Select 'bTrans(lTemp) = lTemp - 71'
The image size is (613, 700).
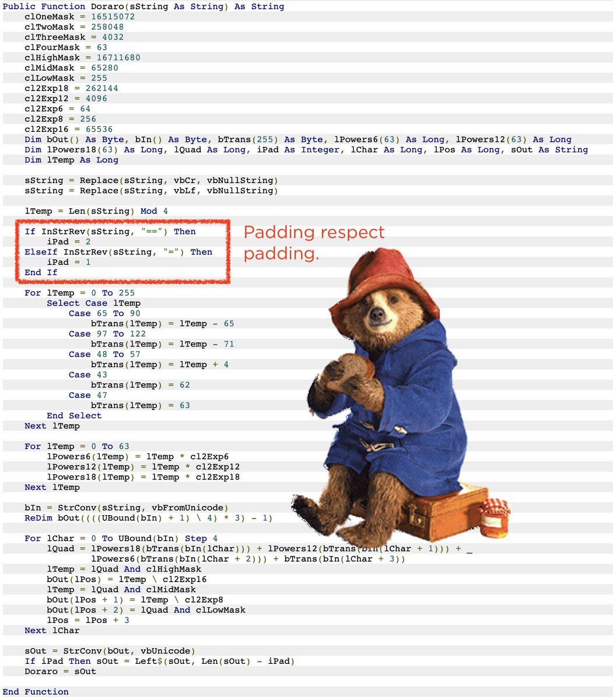click(x=163, y=344)
